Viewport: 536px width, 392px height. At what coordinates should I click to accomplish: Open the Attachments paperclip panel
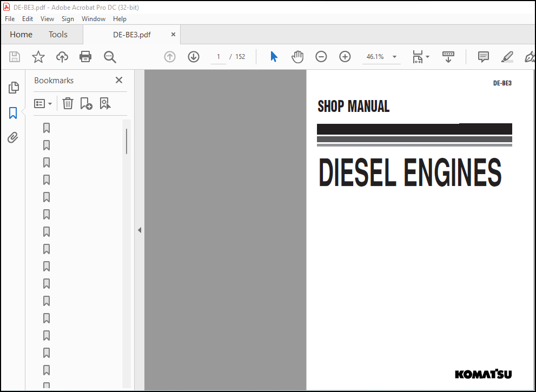[x=13, y=138]
